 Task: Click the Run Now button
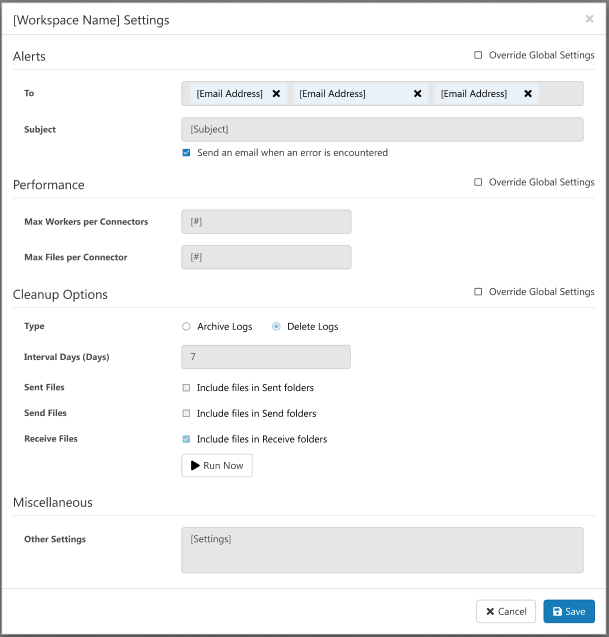coord(217,466)
